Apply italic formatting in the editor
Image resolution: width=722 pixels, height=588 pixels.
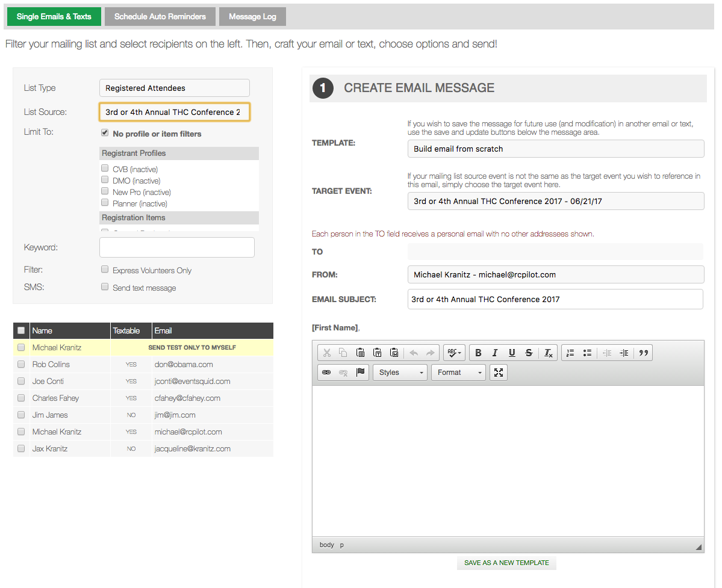495,353
